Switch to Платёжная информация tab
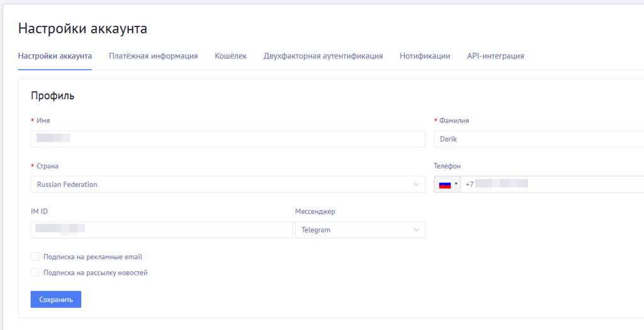Viewport: 644px width, 330px height. [153, 56]
